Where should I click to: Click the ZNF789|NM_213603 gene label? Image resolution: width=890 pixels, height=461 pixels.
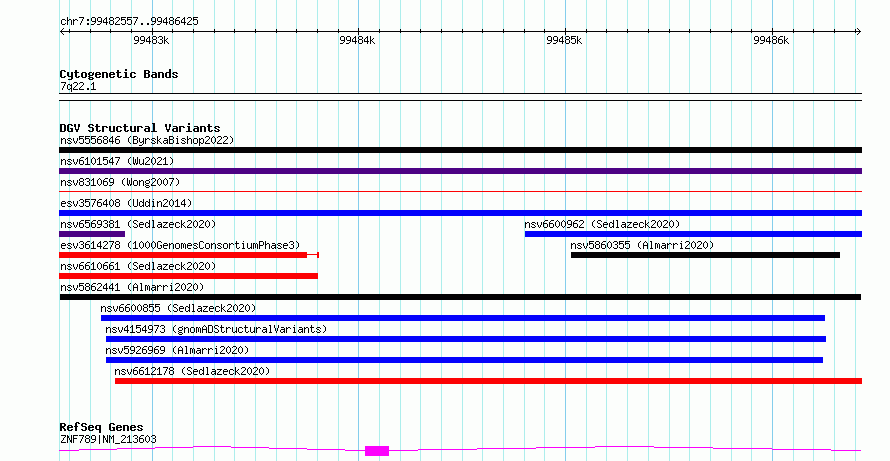[x=108, y=439]
